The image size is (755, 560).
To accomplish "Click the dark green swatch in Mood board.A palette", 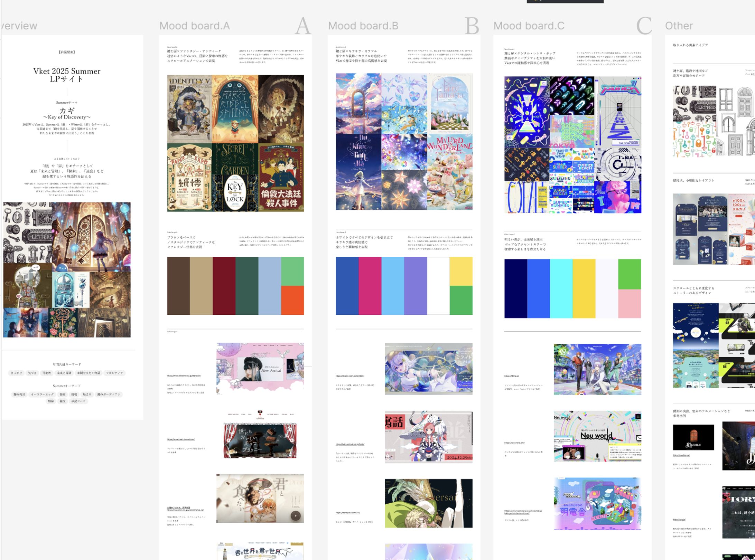I will click(x=247, y=286).
